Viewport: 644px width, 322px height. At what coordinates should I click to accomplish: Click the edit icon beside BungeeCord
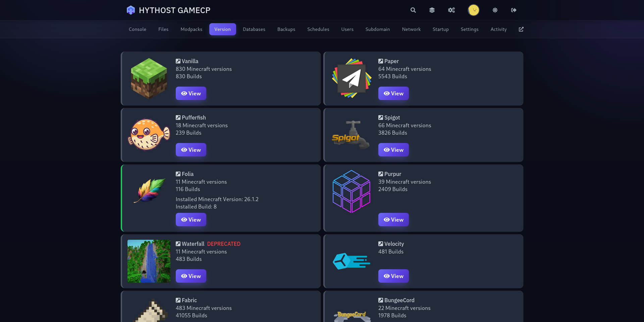click(x=381, y=300)
